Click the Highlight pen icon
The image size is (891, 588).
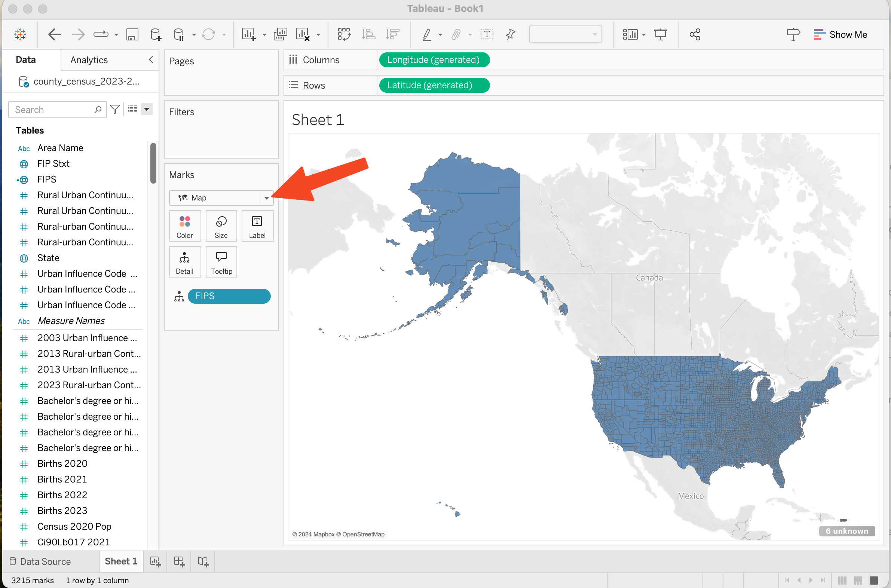(427, 34)
